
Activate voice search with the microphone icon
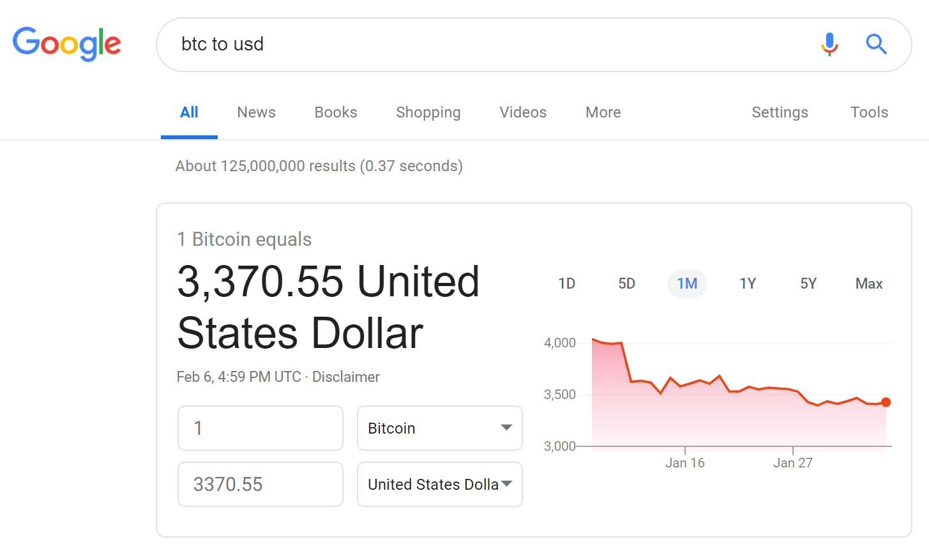(829, 44)
